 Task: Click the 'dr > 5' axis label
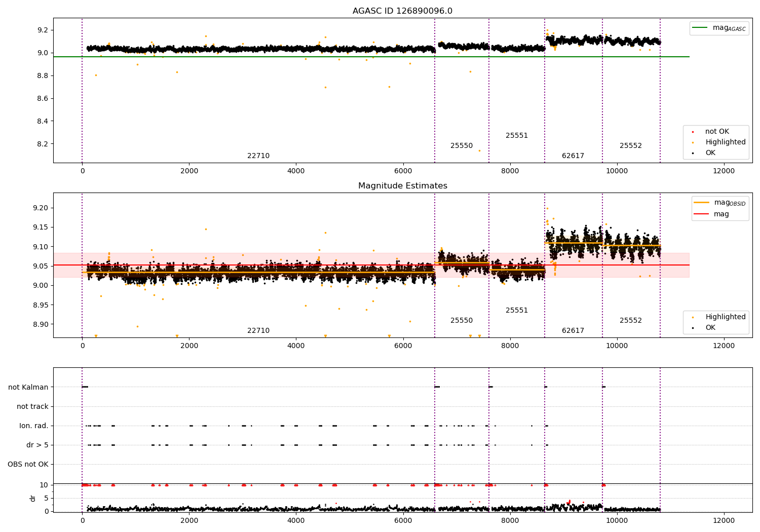pos(37,445)
